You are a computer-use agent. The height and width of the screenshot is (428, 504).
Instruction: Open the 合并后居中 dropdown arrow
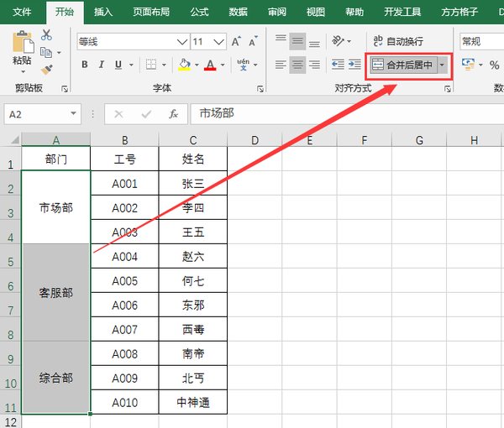tap(443, 65)
